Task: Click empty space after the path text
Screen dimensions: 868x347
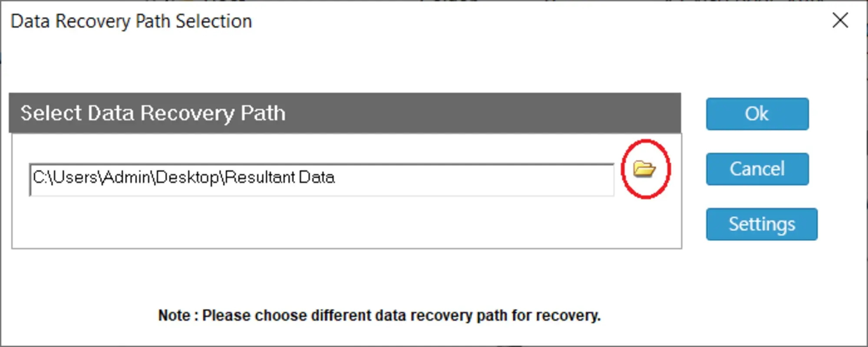Action: pyautogui.click(x=478, y=179)
